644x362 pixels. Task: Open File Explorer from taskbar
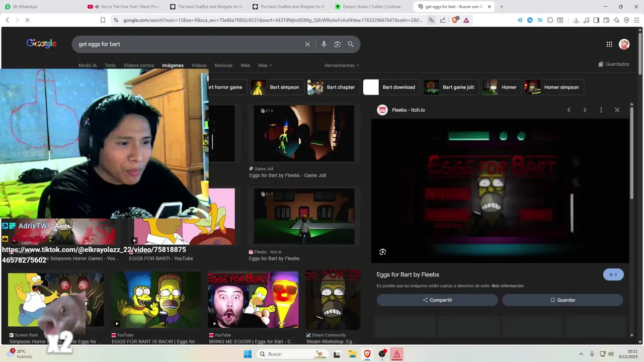tap(352, 354)
